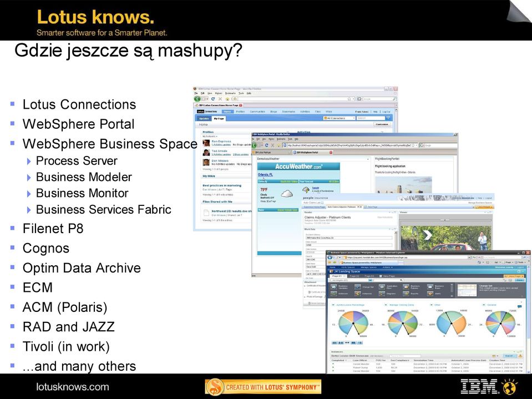Click Back arrow in Lotus Connections Firefox window
The width and height of the screenshot is (532, 399).
point(197,99)
